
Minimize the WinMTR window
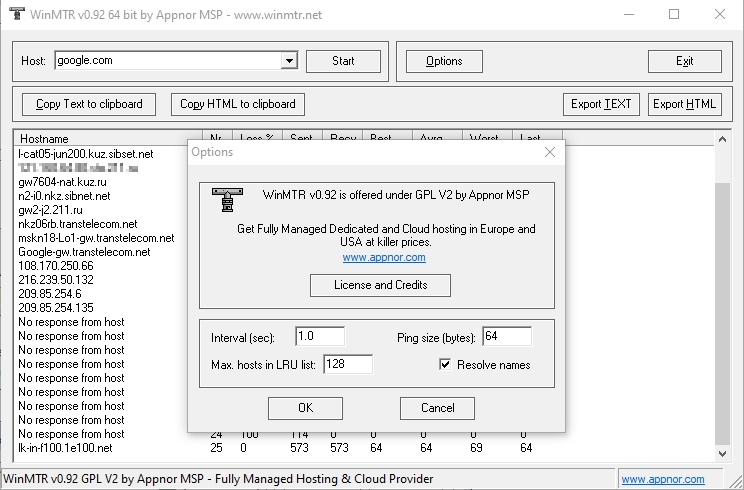pyautogui.click(x=629, y=14)
